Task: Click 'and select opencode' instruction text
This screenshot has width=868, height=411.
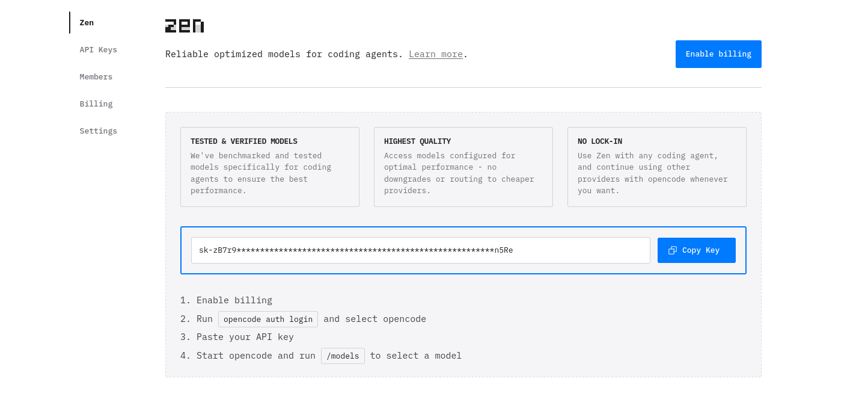Action: (375, 319)
